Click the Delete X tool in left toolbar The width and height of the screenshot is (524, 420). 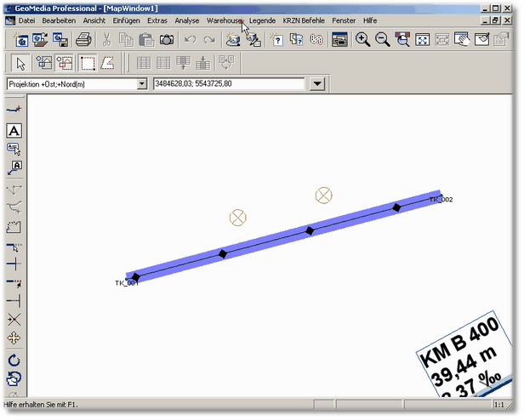point(14,320)
